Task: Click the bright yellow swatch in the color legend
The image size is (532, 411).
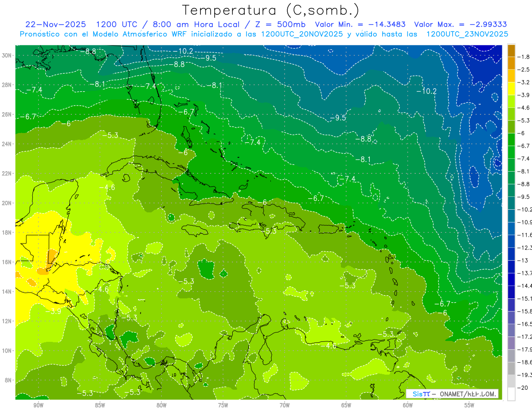Action: (511, 89)
